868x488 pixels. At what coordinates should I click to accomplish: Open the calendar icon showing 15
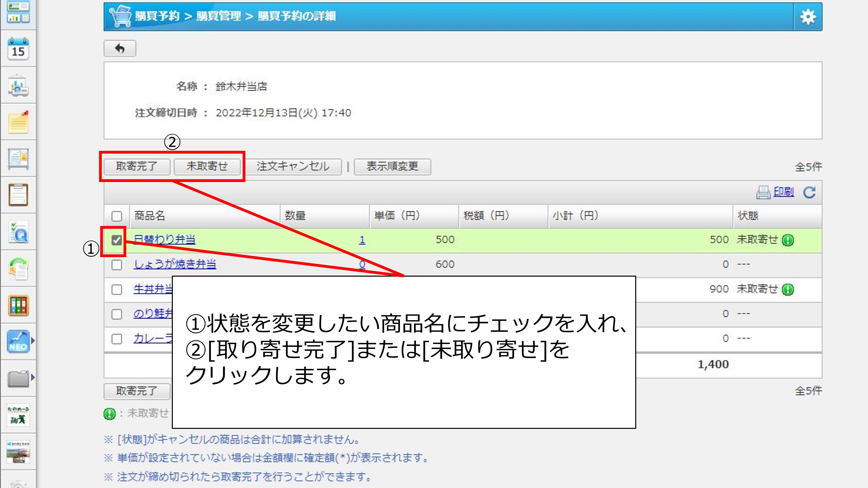pos(18,49)
